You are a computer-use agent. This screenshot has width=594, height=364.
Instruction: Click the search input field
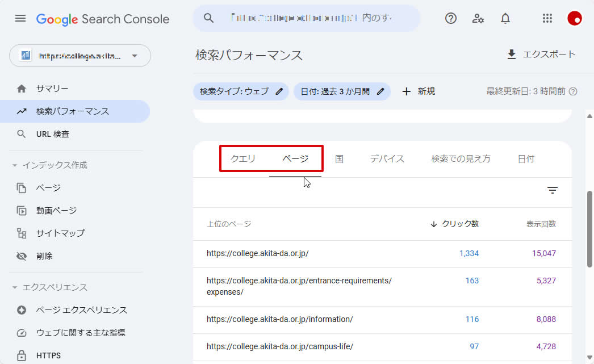[x=311, y=18]
